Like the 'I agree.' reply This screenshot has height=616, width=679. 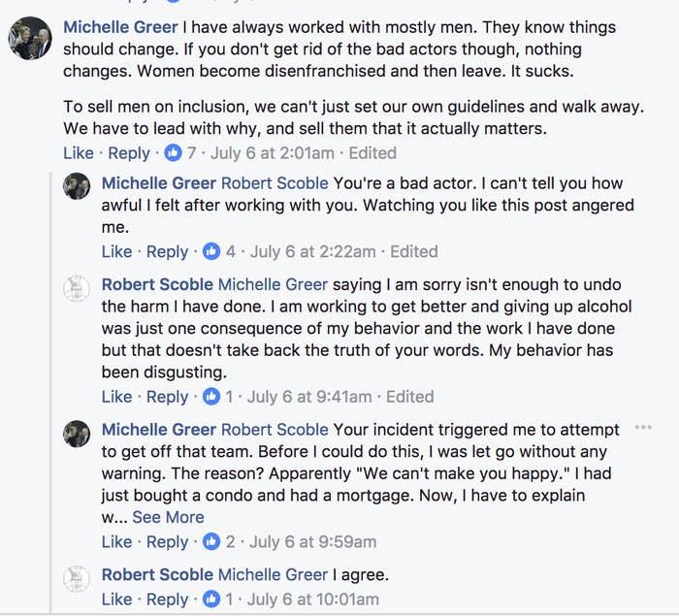pyautogui.click(x=116, y=600)
